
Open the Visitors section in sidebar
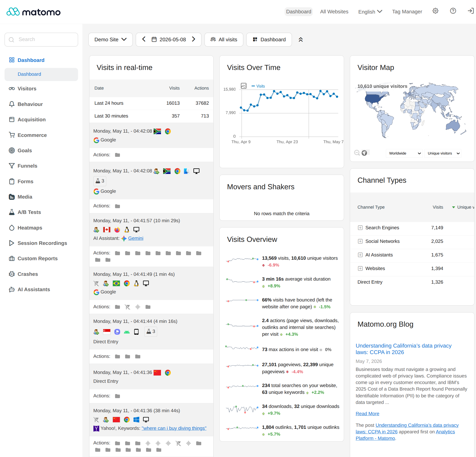point(27,89)
